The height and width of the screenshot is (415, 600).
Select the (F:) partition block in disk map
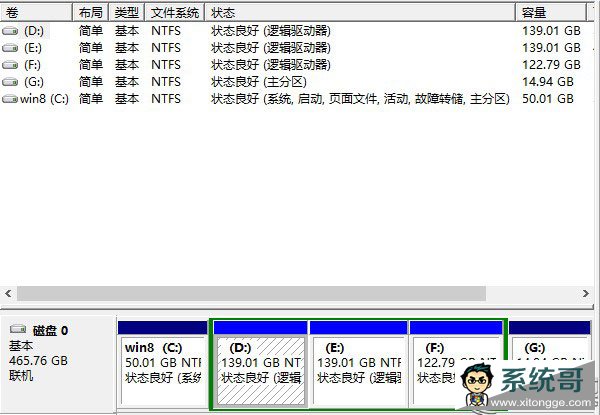pyautogui.click(x=456, y=365)
